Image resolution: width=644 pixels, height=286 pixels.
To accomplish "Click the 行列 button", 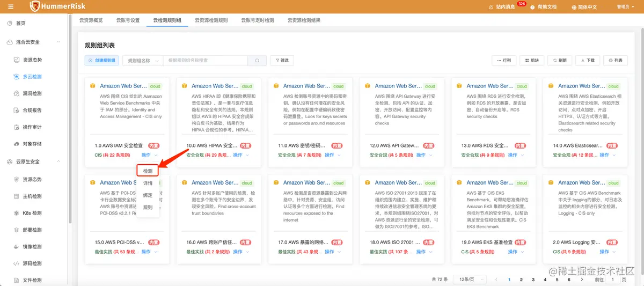I will [504, 61].
